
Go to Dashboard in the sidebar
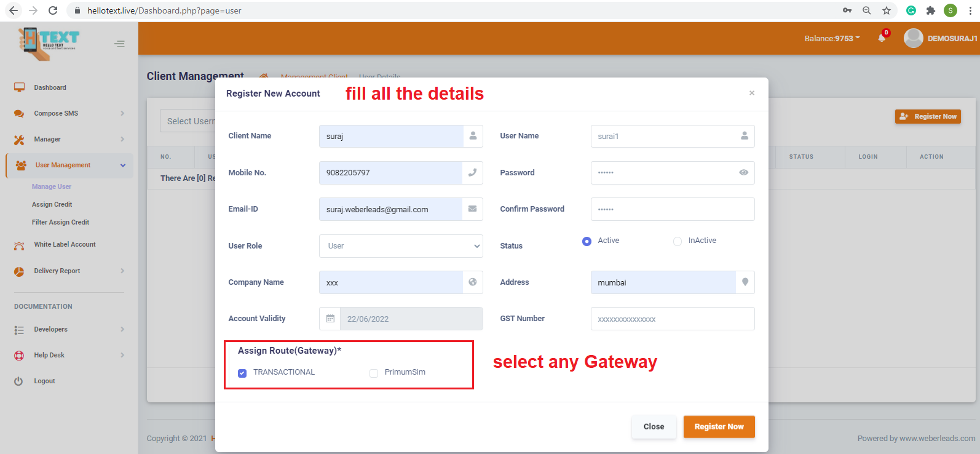[50, 87]
